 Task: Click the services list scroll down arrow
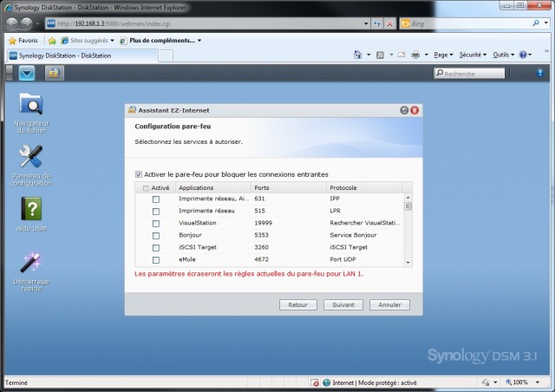[x=408, y=263]
